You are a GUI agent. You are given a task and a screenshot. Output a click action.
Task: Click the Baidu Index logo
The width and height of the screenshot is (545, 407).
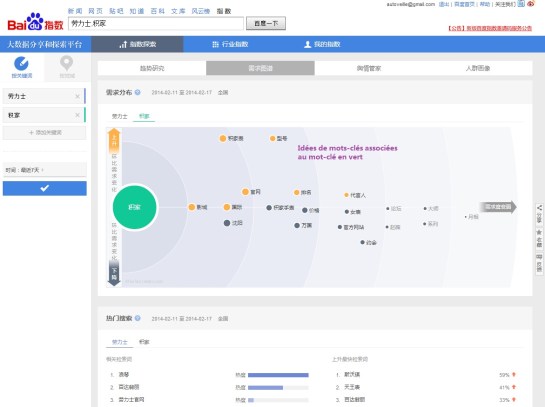coord(35,22)
